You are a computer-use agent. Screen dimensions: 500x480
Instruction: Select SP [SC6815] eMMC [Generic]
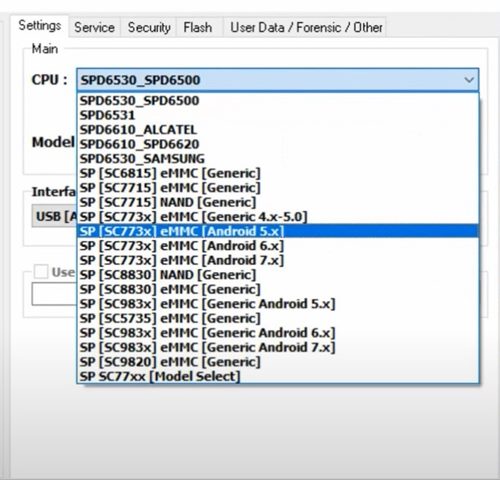(x=278, y=173)
